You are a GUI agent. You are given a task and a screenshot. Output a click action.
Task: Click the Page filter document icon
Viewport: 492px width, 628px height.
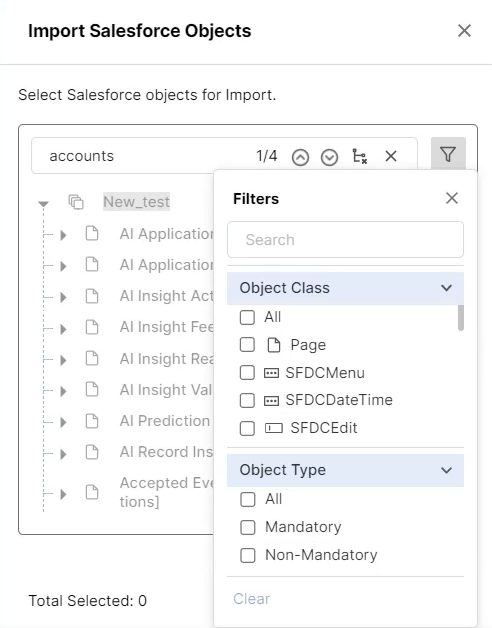(274, 345)
